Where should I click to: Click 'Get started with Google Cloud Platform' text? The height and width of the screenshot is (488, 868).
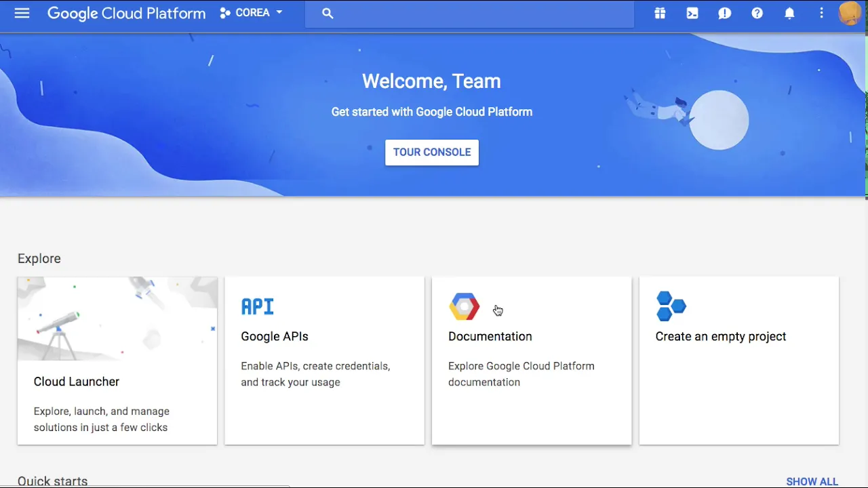pos(432,112)
